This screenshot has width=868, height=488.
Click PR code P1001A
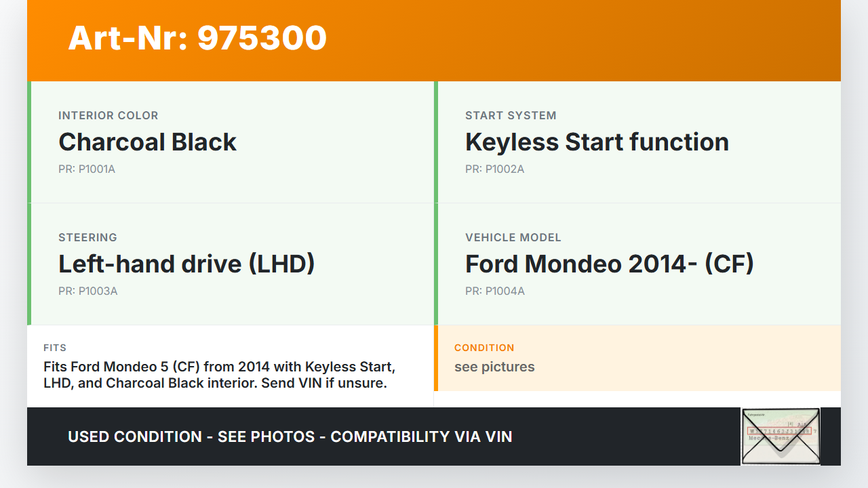point(87,169)
